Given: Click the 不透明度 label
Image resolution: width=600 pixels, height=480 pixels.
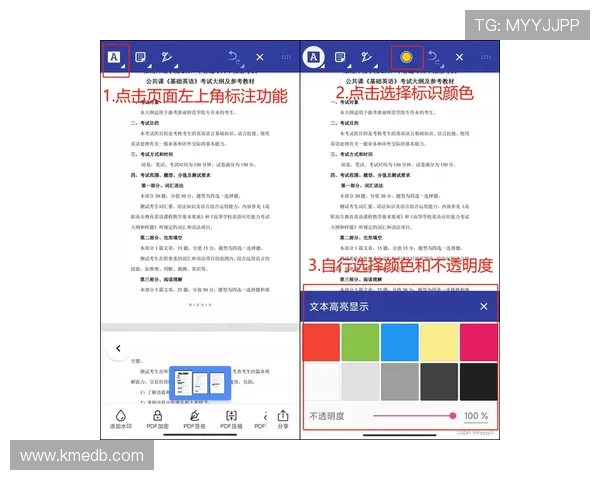Looking at the screenshot, I should click(327, 416).
